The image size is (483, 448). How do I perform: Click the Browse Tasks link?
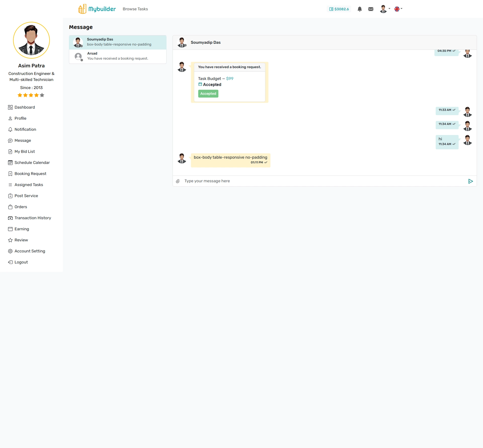click(135, 9)
